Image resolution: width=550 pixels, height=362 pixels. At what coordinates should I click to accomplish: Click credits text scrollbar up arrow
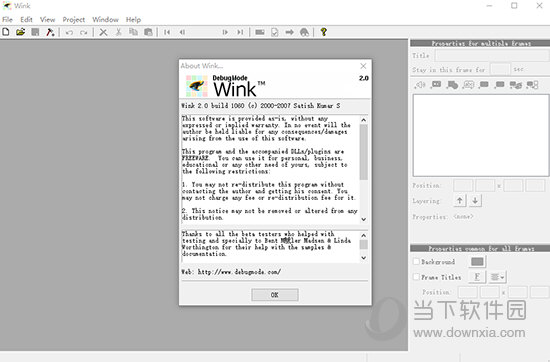pyautogui.click(x=364, y=235)
